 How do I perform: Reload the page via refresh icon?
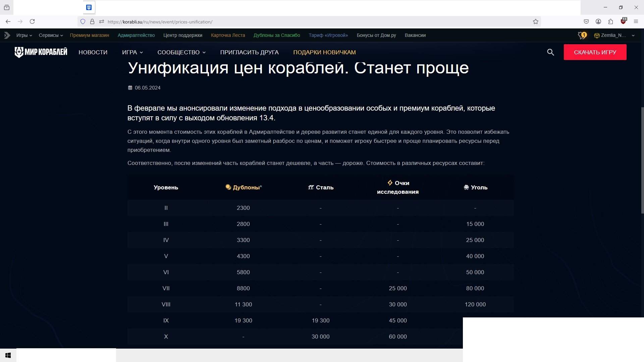point(32,21)
